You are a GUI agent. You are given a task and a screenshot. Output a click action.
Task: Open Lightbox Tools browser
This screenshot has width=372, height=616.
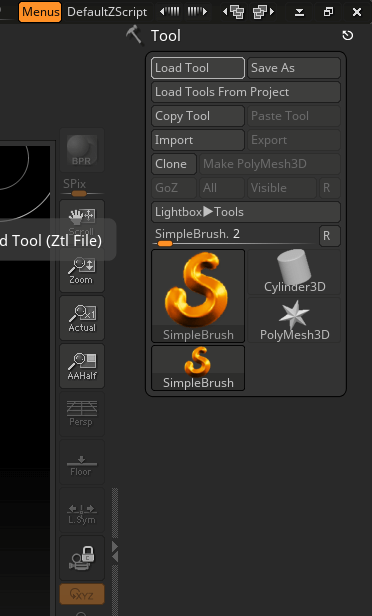pos(246,212)
